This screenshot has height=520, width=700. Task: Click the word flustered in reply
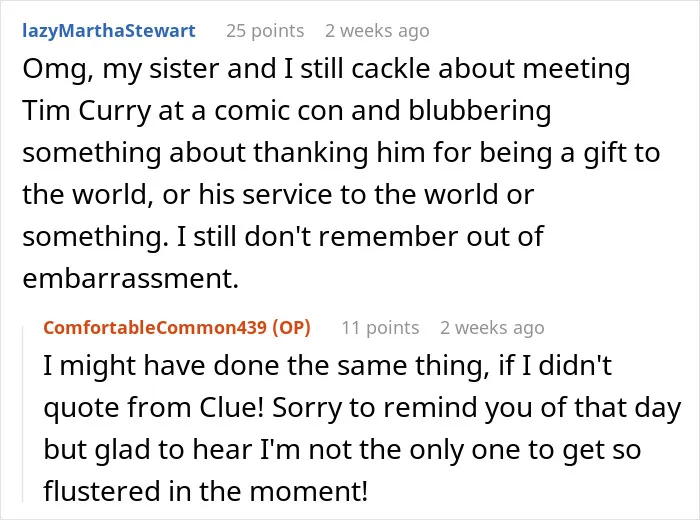pos(102,490)
